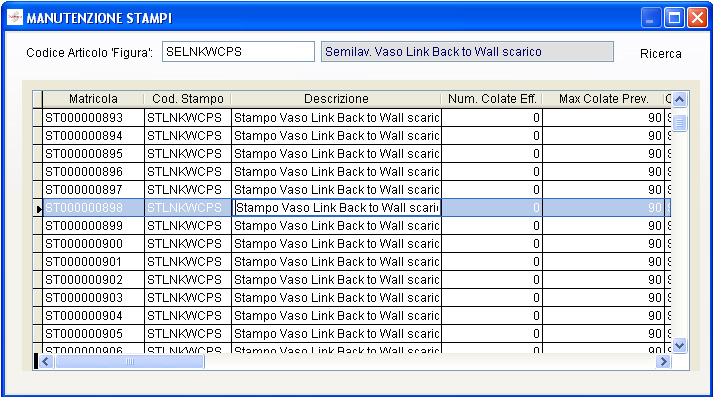Viewport: 714px width, 397px height.
Task: Click the horizontal scroll right arrow
Action: (664, 361)
